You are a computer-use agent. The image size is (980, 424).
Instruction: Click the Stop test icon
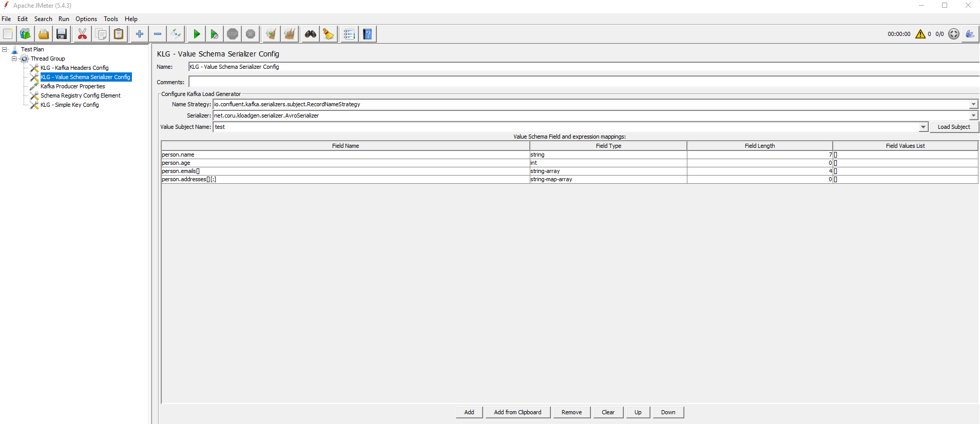tap(233, 34)
